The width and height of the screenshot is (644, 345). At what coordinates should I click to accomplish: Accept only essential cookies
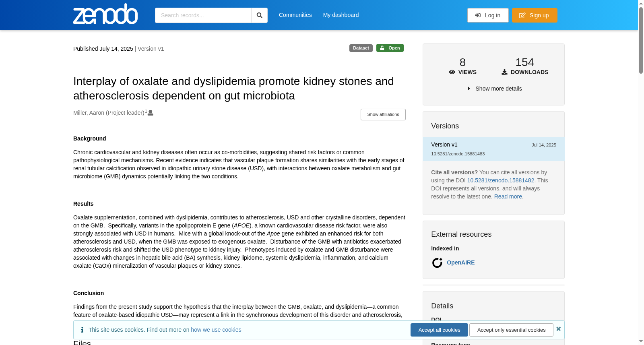(511, 330)
